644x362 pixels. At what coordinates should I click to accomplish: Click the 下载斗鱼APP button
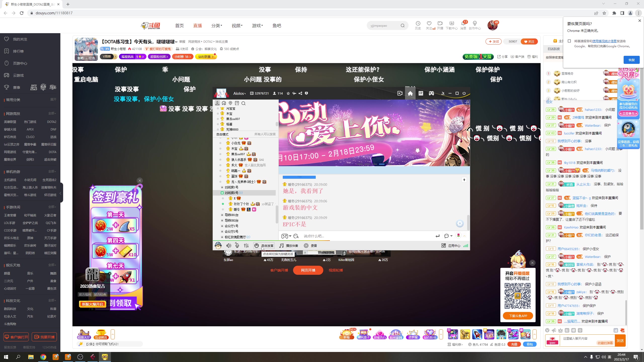point(518,316)
